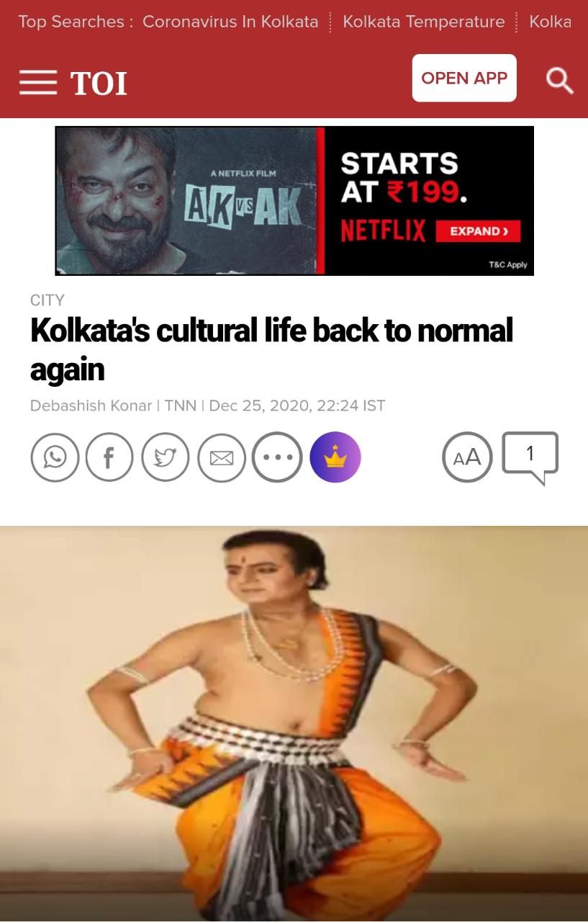588x922 pixels.
Task: Open the dancer article image
Action: pos(294,723)
